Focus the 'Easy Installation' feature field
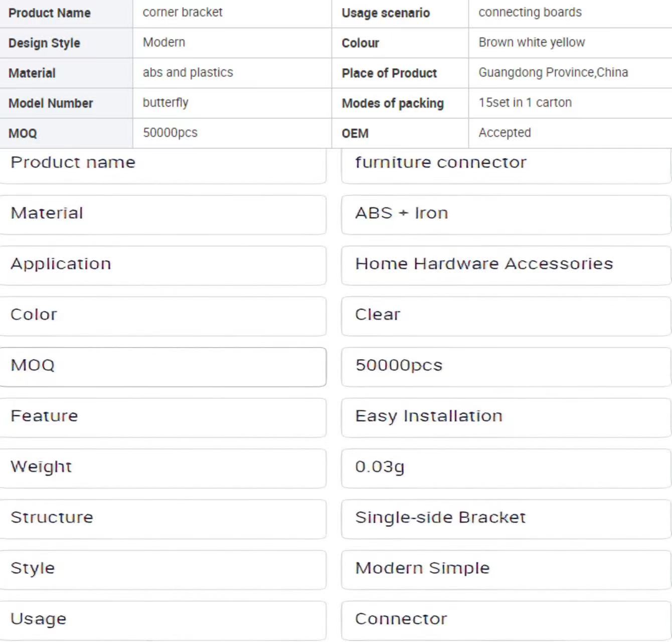The image size is (672, 642). coord(506,417)
